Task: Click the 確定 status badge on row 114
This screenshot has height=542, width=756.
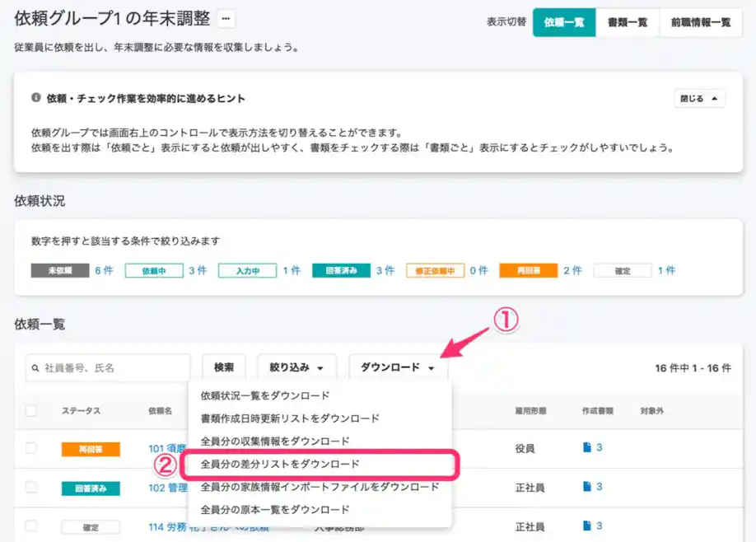Action: [x=91, y=526]
